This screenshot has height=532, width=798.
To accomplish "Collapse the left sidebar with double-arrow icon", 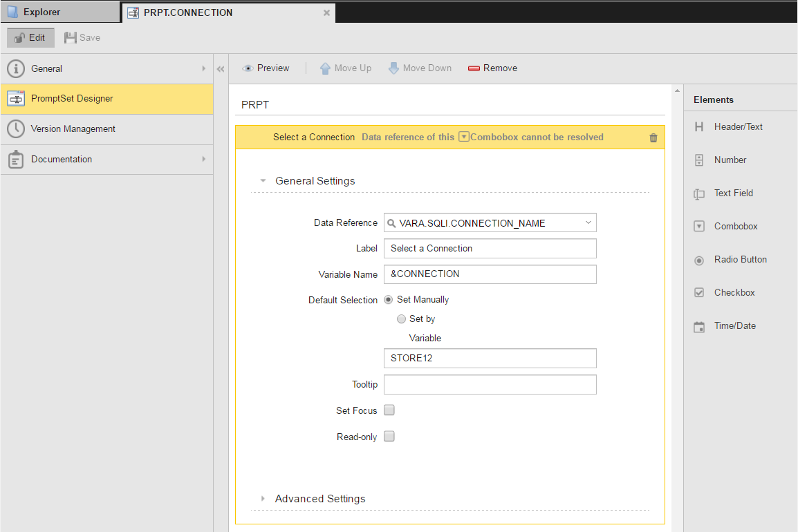I will [x=221, y=69].
